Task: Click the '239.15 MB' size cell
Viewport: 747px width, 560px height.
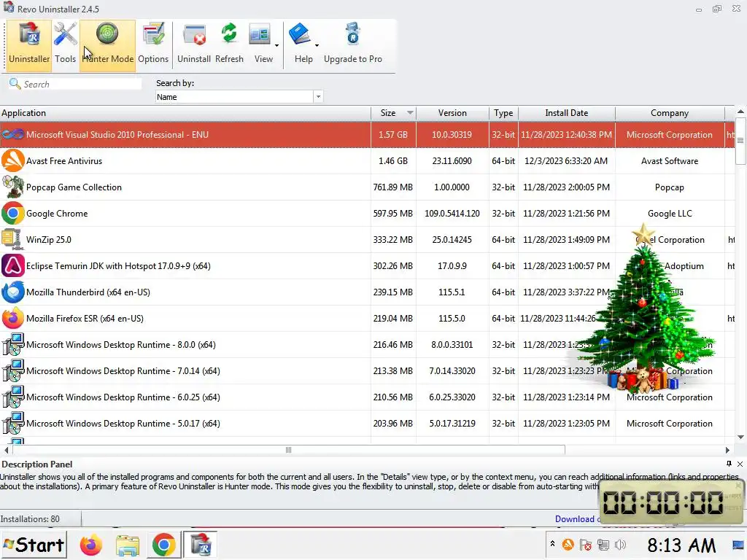Action: [393, 292]
